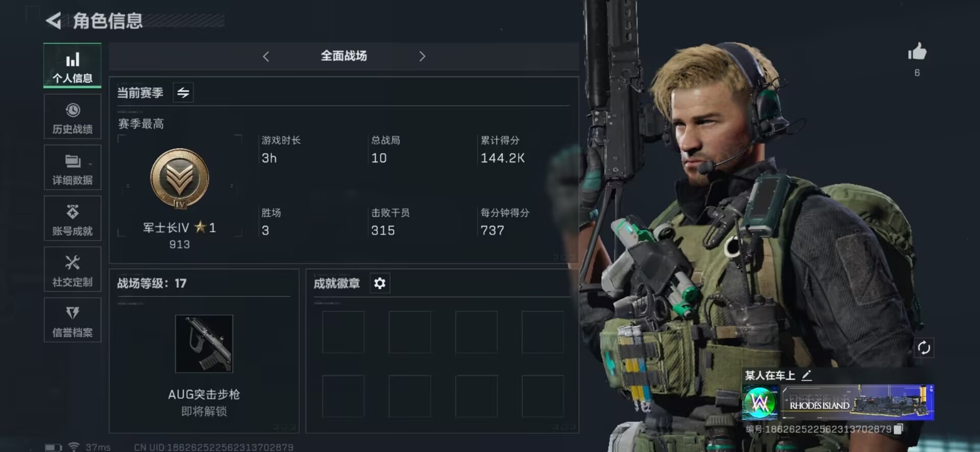Toggle the 当前赛季 season switch
Image resolution: width=980 pixels, height=452 pixels.
point(183,92)
